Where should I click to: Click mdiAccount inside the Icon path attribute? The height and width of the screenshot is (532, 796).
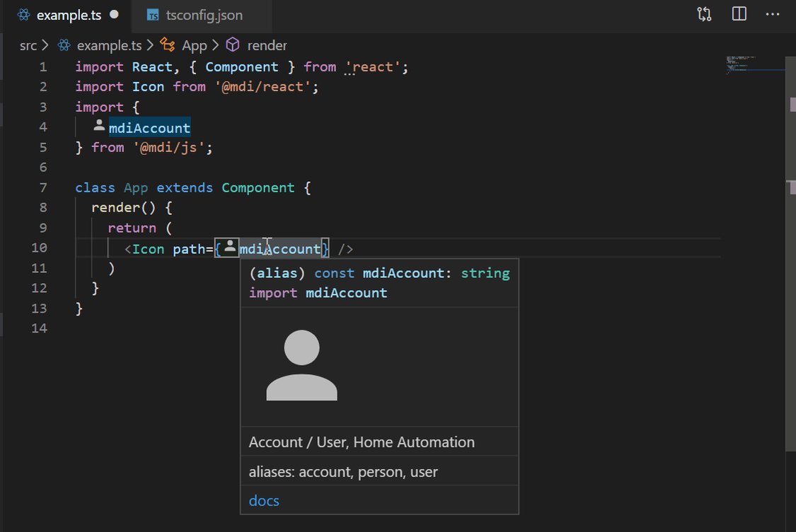tap(279, 249)
